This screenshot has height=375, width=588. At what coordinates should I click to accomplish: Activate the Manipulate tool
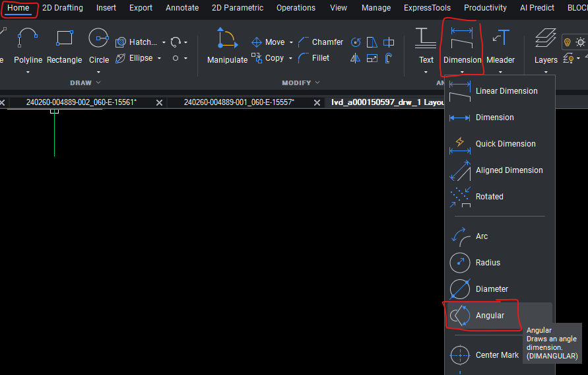coord(227,46)
